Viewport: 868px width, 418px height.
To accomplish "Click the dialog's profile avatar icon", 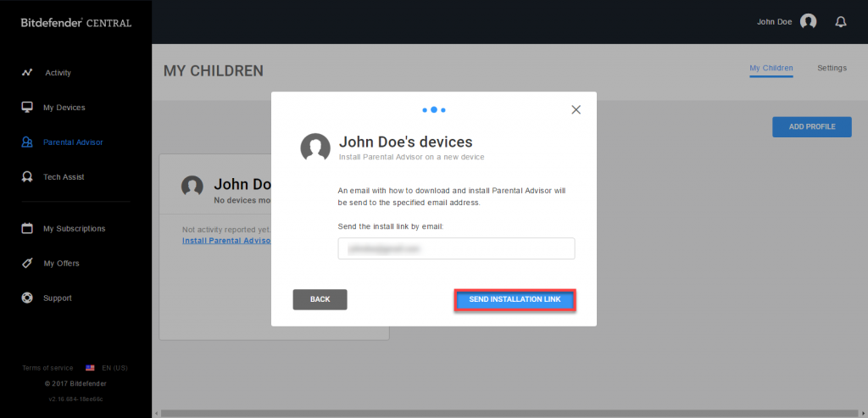I will (315, 148).
